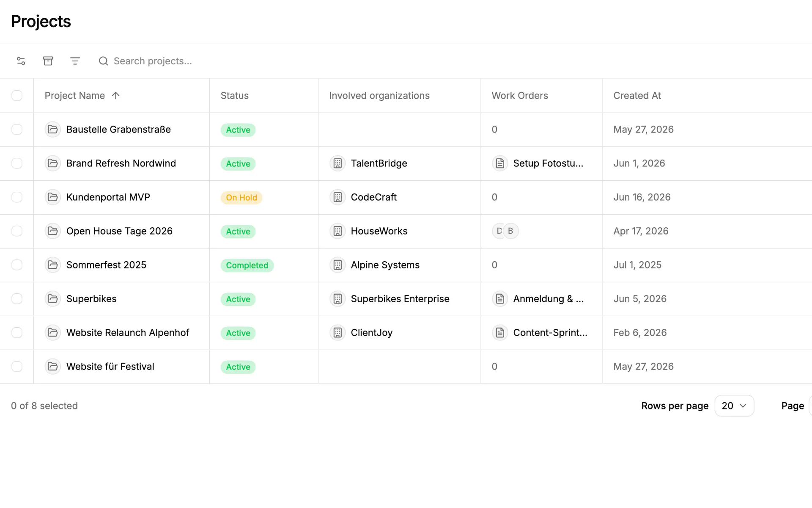Click the On Hold status badge
The height and width of the screenshot is (508, 812).
click(x=241, y=197)
